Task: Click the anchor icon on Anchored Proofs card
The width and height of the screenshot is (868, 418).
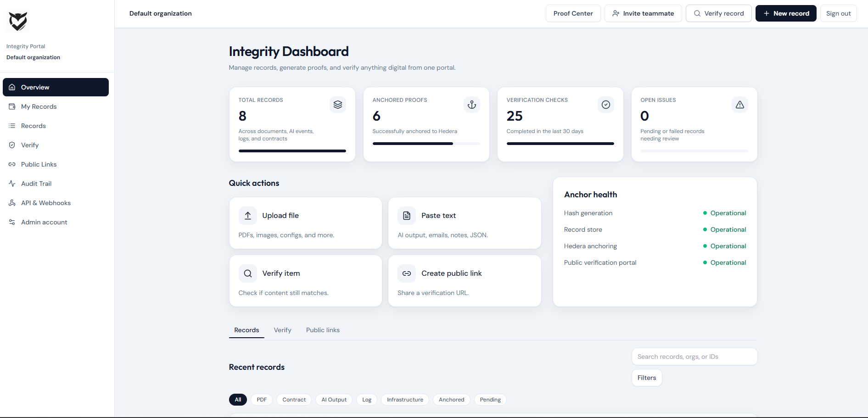Action: 471,105
